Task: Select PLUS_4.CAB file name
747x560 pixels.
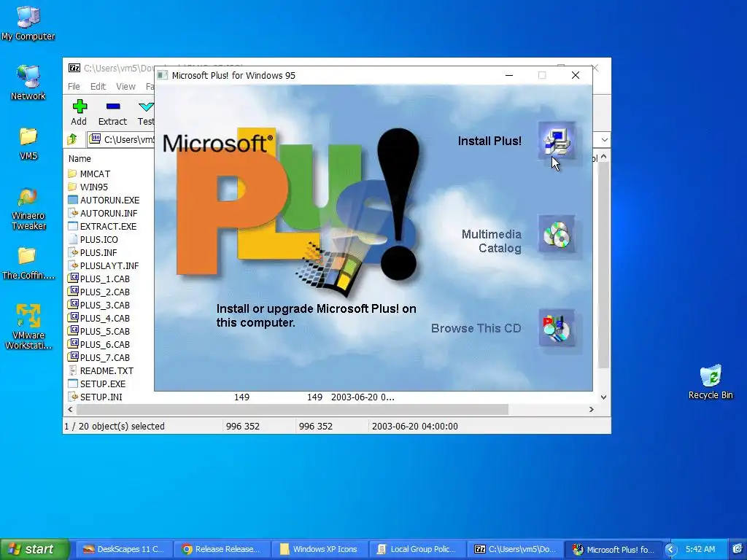Action: [105, 318]
